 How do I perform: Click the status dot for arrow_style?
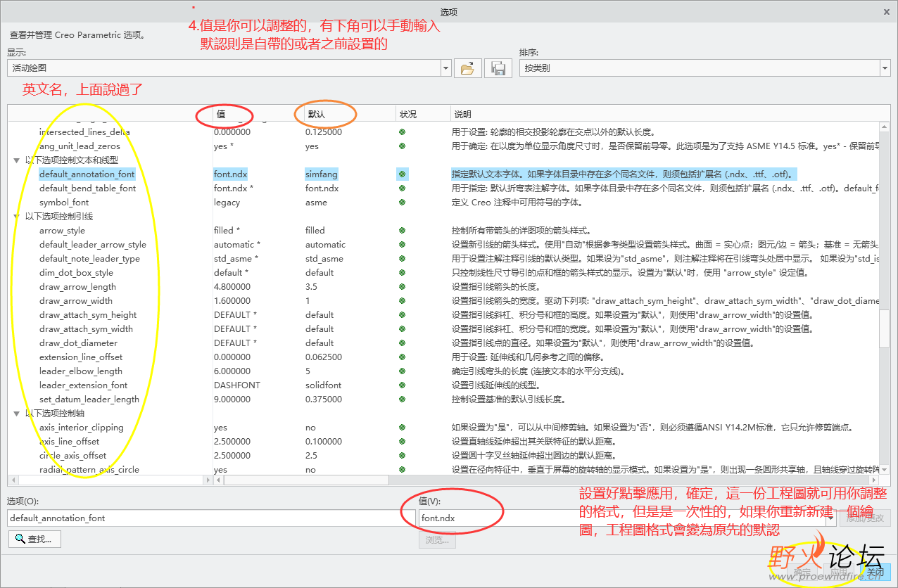pyautogui.click(x=402, y=231)
